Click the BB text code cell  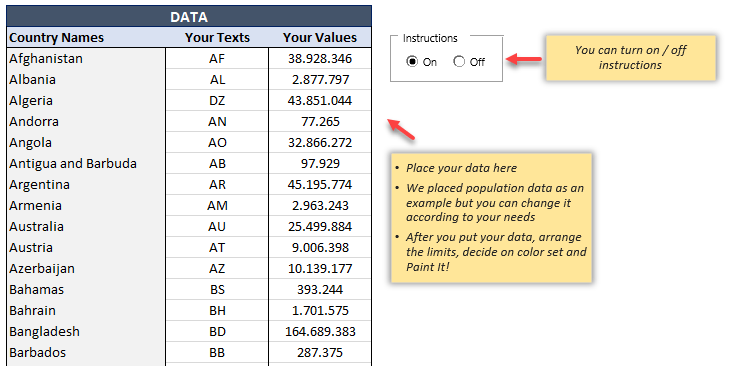(x=217, y=352)
